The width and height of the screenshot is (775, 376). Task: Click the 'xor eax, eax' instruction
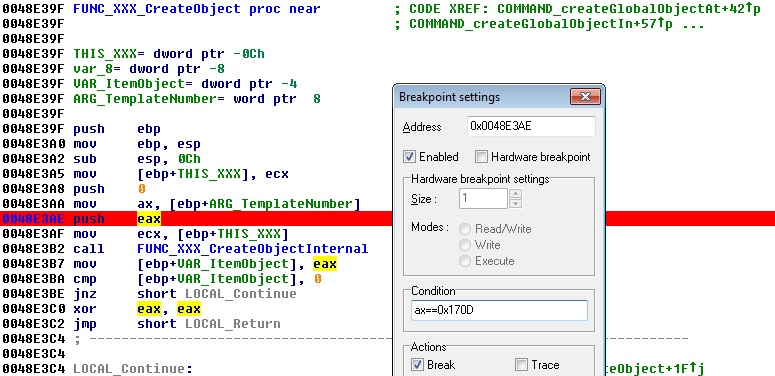point(137,309)
